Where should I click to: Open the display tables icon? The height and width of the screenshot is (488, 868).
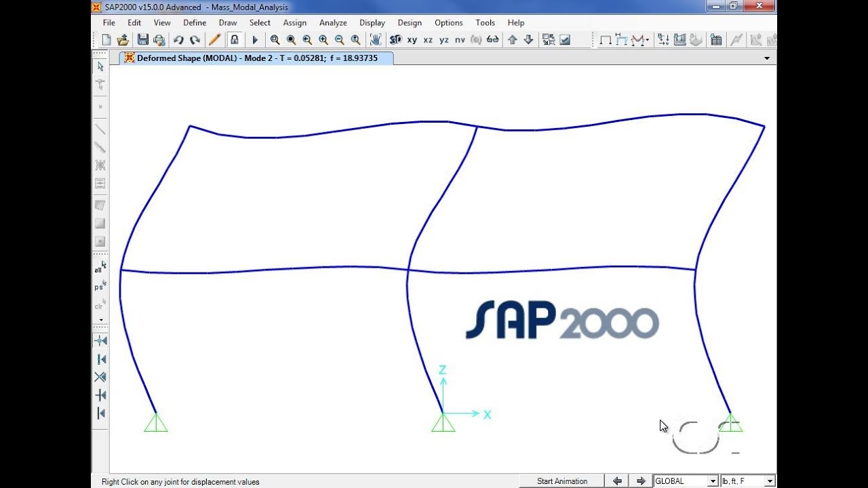point(715,40)
